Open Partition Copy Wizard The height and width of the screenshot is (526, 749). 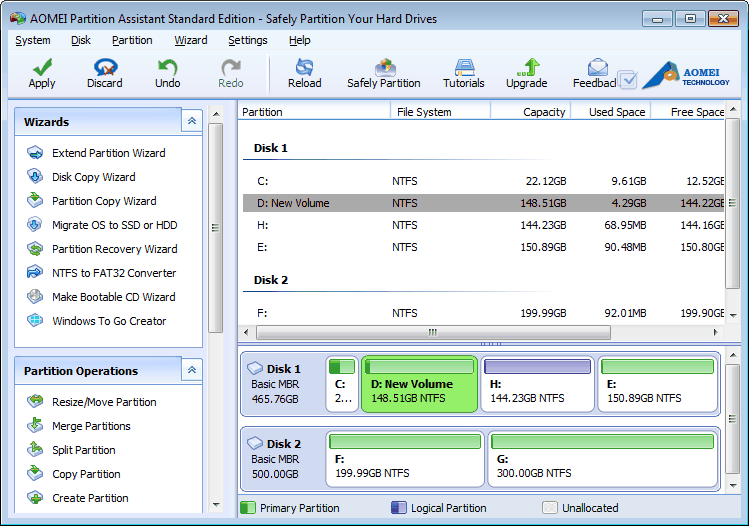coord(104,201)
